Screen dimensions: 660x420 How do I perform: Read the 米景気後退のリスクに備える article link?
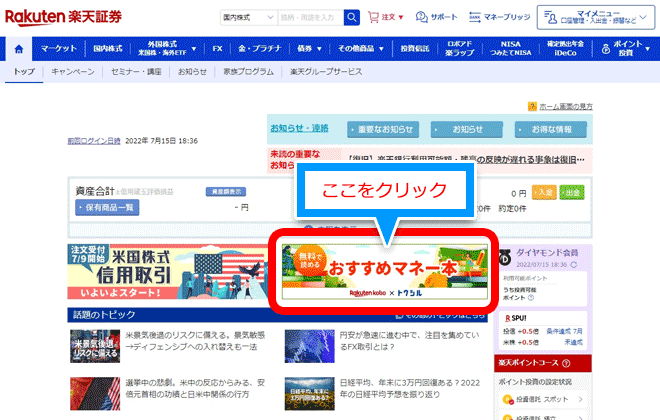pos(195,341)
